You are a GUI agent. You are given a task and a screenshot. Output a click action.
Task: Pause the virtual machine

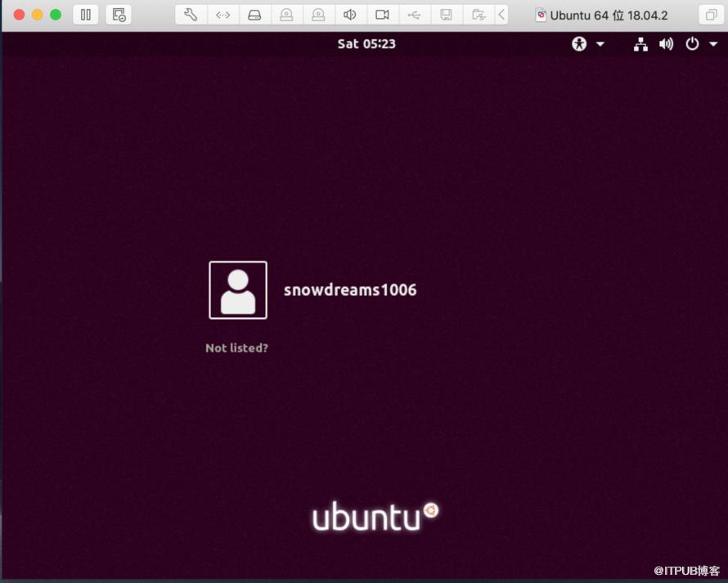point(85,15)
